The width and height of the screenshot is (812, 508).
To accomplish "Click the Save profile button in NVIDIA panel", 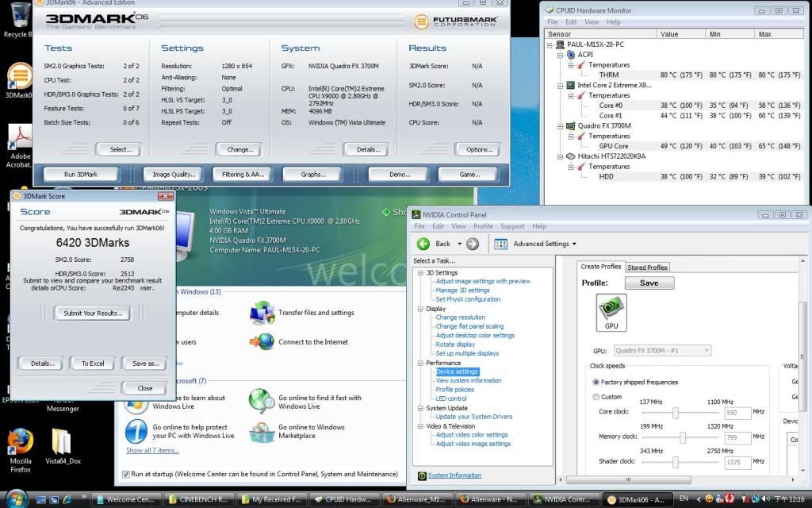I will (649, 283).
